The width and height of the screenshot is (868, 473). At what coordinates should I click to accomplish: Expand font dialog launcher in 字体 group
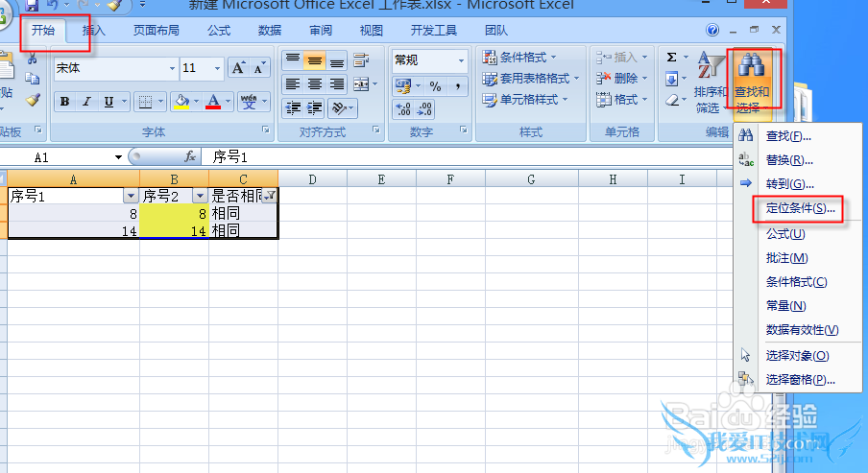pos(266,130)
